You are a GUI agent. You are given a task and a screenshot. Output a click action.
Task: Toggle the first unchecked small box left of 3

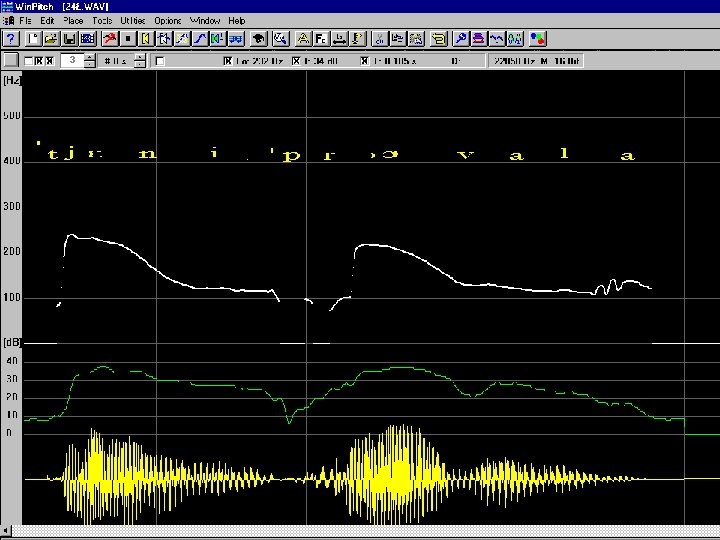tap(28, 61)
